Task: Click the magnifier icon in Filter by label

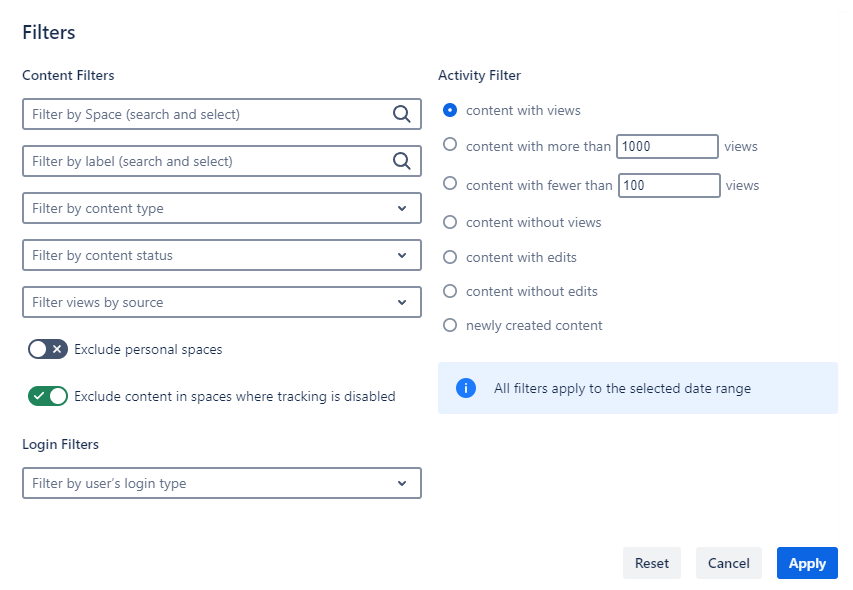Action: [401, 161]
